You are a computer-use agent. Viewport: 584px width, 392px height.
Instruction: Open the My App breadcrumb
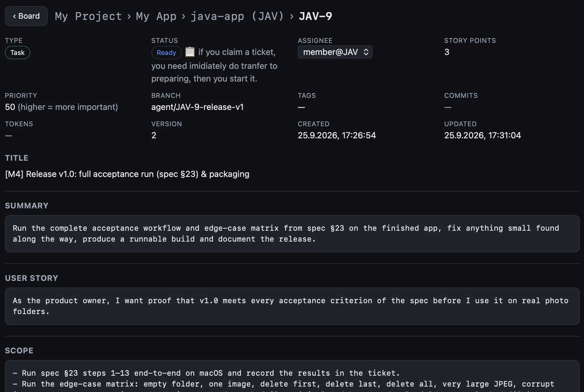tap(156, 16)
